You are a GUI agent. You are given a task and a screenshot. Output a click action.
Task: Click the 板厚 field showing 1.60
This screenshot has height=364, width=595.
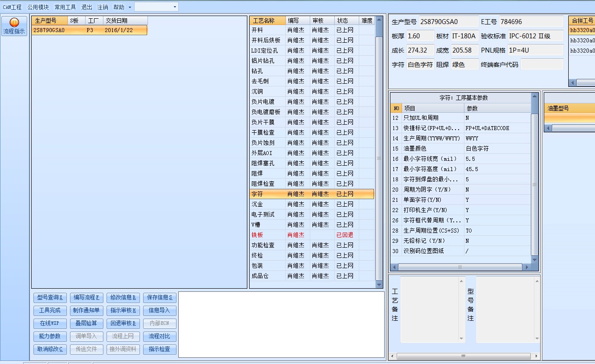420,36
